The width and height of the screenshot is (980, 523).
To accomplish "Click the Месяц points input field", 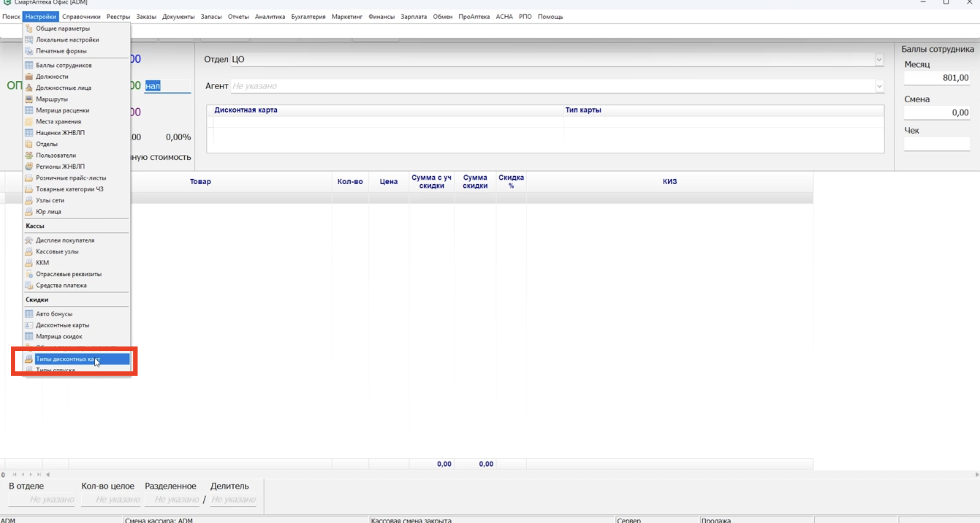I will coord(936,78).
